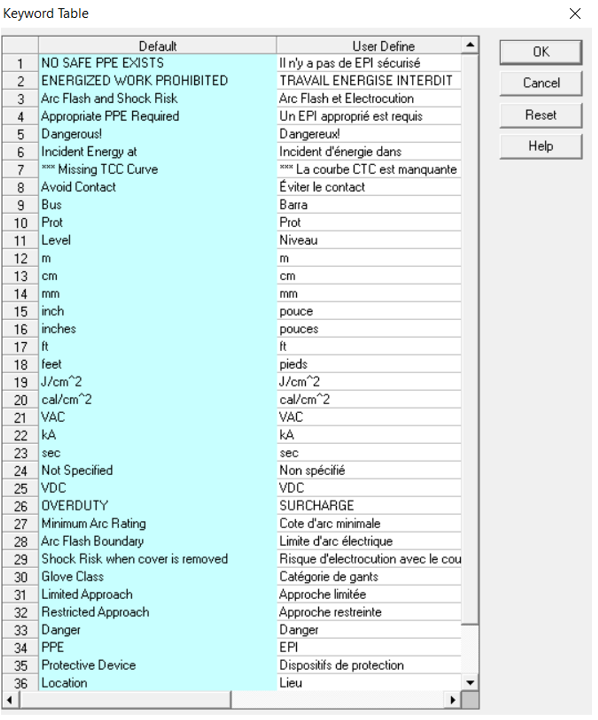Click the 'Avoid Contact' default cell
This screenshot has width=598, height=720.
158,187
